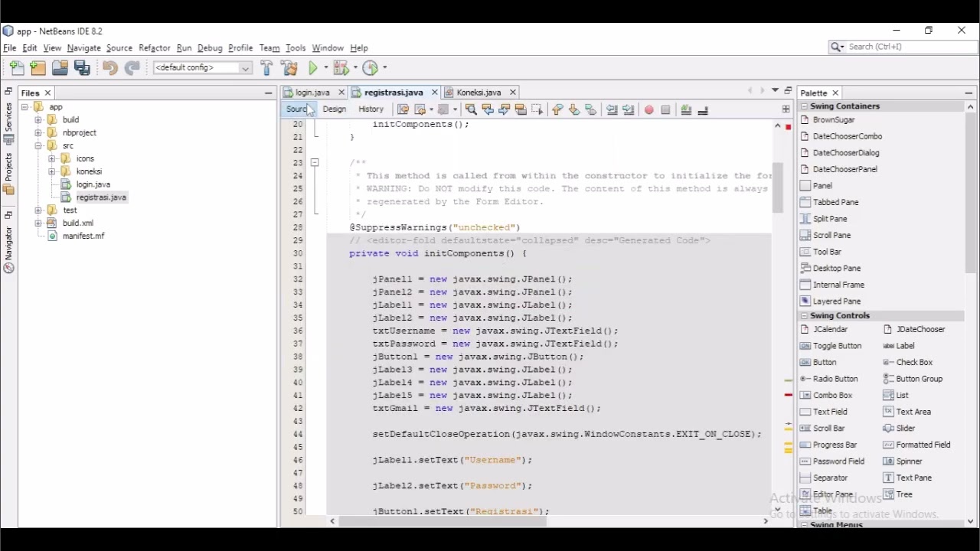980x551 pixels.
Task: Show the History view of registrasi.java
Action: [x=371, y=109]
